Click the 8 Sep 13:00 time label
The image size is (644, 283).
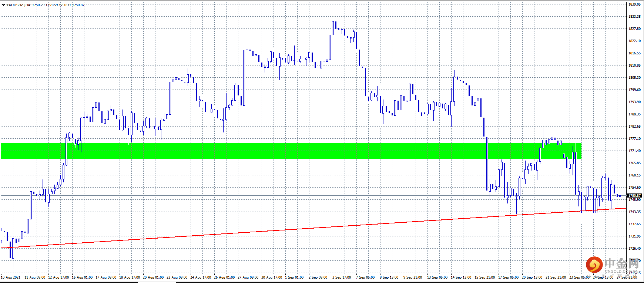389,277
